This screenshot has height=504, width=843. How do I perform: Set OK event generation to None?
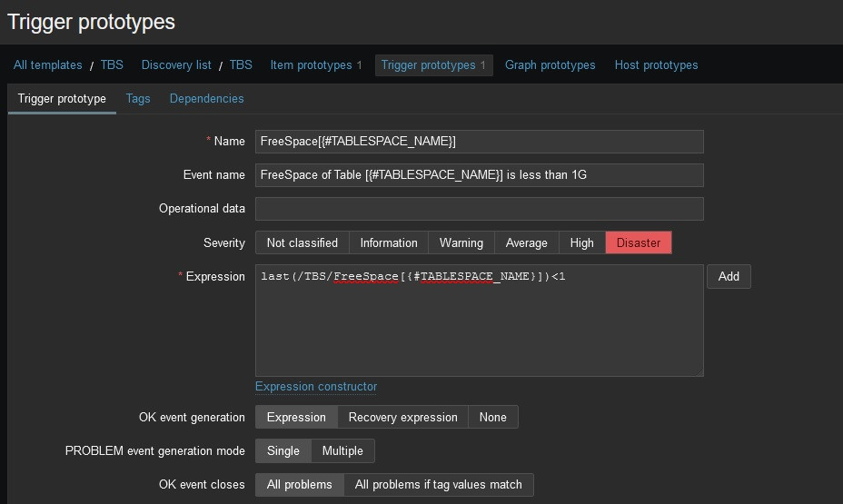click(x=492, y=418)
